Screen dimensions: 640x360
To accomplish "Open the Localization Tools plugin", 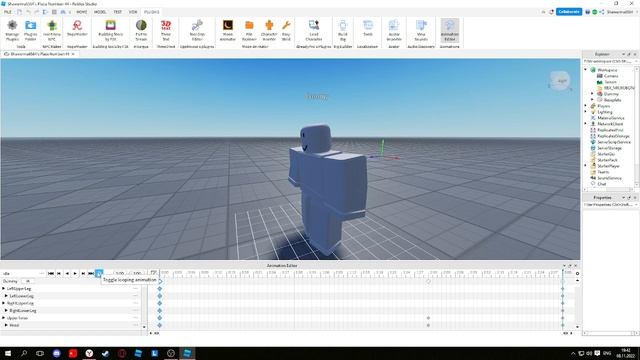I will (x=368, y=29).
